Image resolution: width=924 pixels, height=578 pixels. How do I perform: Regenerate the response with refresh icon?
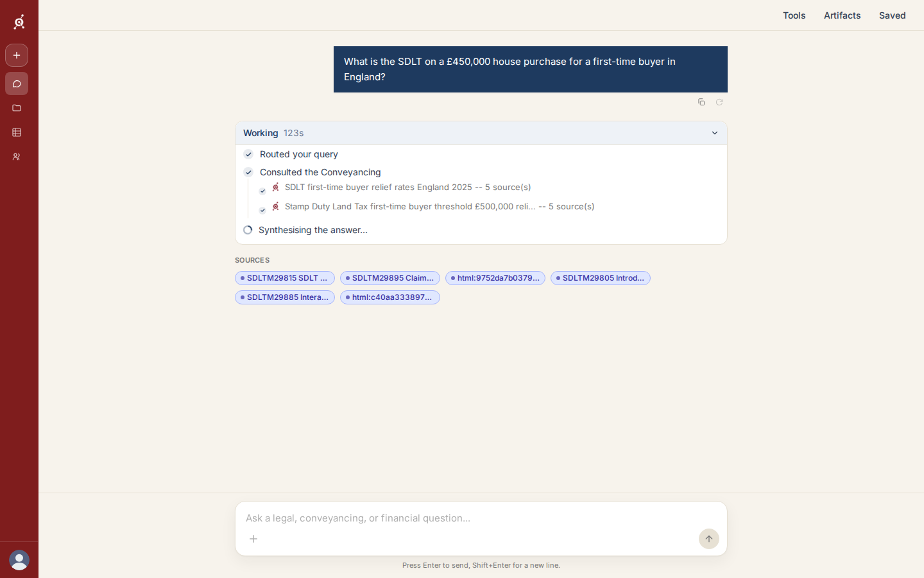(x=719, y=102)
